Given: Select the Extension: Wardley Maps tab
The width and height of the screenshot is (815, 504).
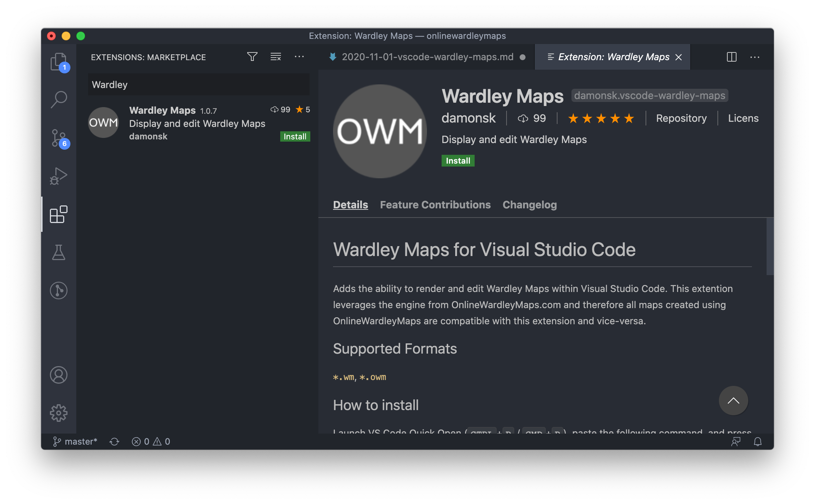Looking at the screenshot, I should (613, 57).
